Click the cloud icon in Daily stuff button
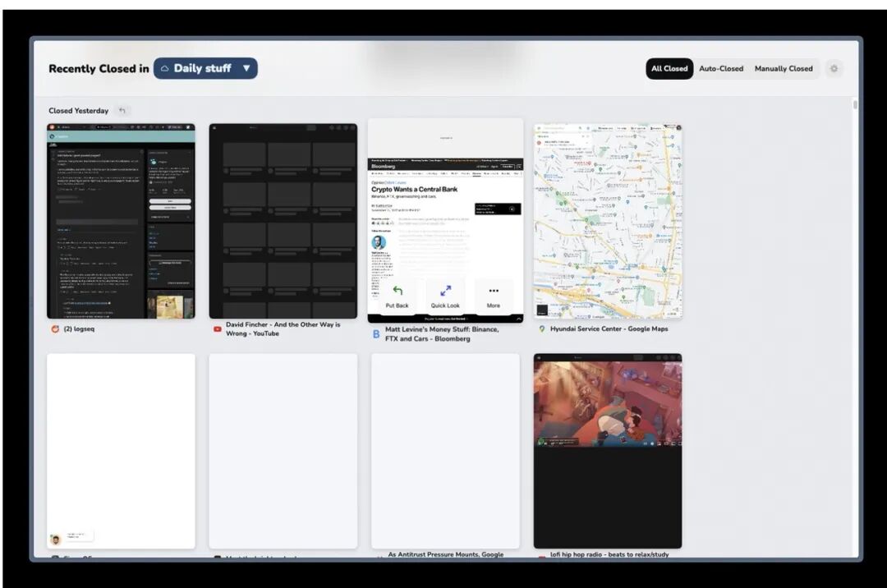This screenshot has height=588, width=887. click(164, 68)
